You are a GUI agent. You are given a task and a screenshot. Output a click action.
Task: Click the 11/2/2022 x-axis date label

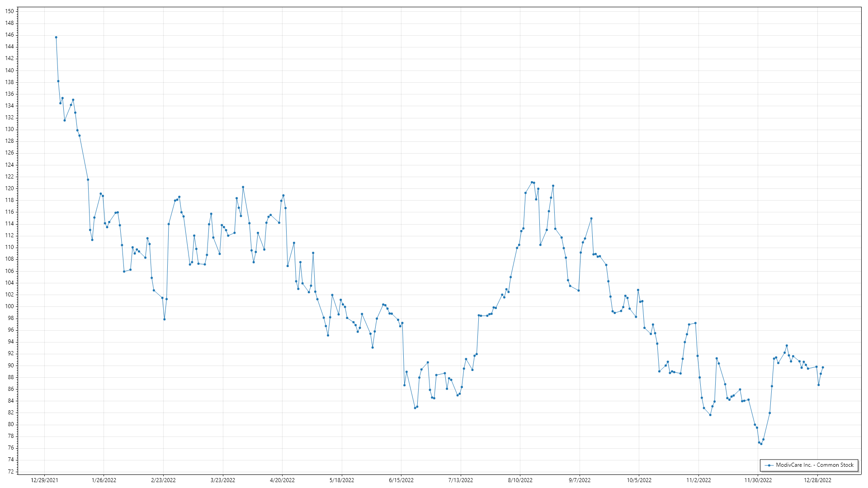tap(698, 480)
